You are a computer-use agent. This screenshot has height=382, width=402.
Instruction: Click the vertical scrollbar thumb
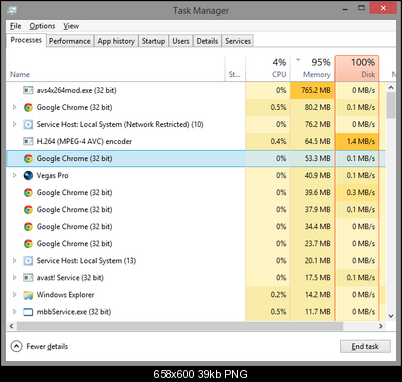[391, 105]
